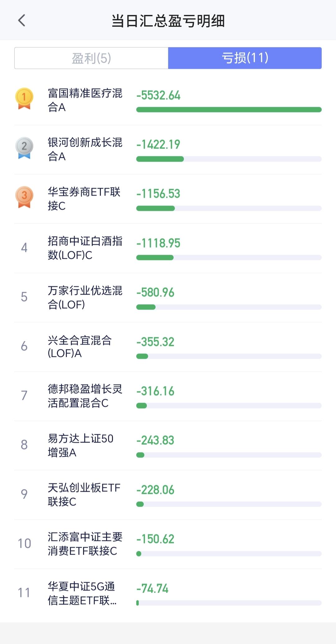Select 易方达上证50增强A fund

click(168, 446)
